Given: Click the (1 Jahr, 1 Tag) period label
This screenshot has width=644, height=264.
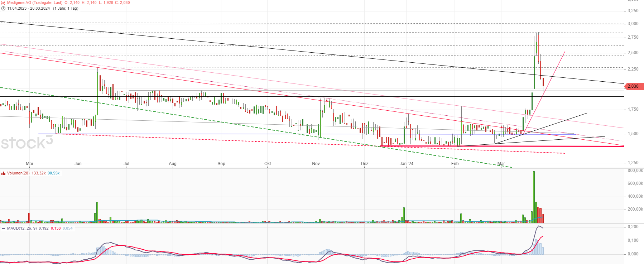Looking at the screenshot, I should (66, 8).
